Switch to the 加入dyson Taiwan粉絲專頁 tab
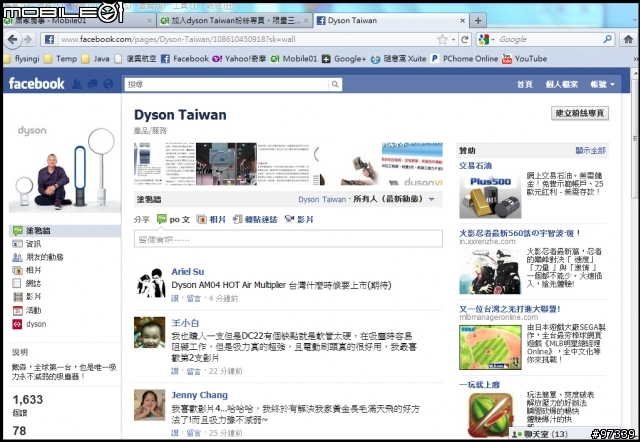Image resolution: width=640 pixels, height=442 pixels. click(235, 20)
